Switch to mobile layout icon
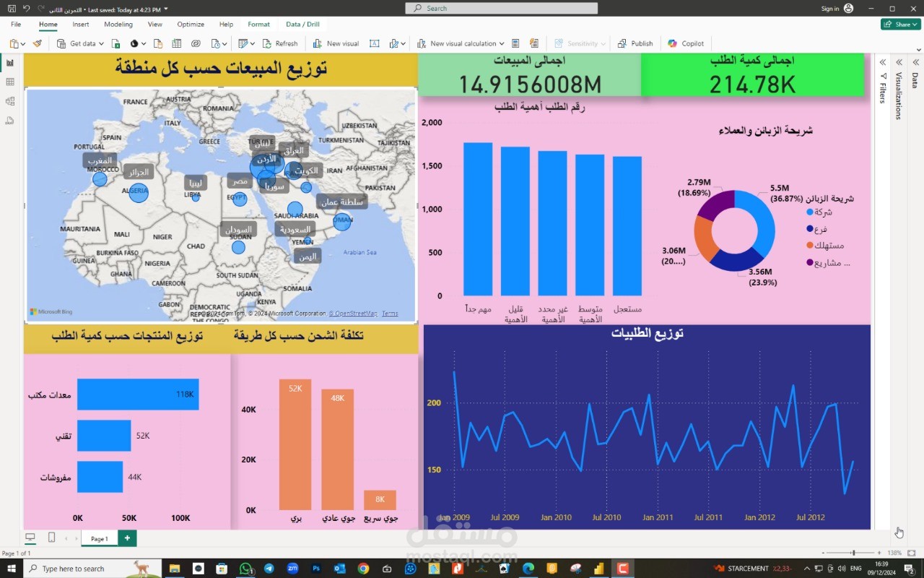 (x=51, y=538)
